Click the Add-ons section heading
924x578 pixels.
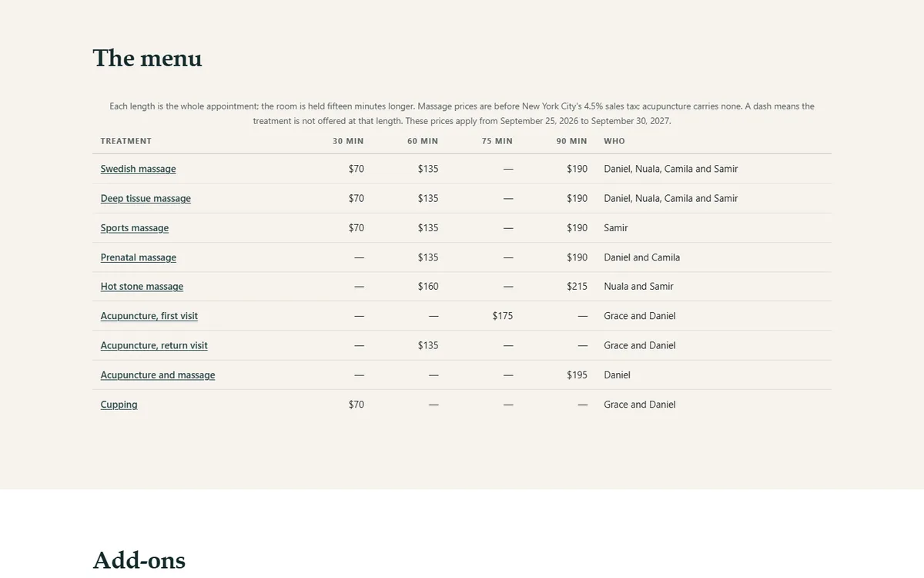139,560
